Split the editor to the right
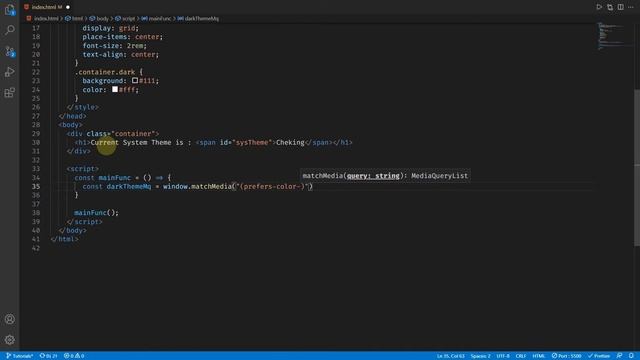 pos(620,7)
